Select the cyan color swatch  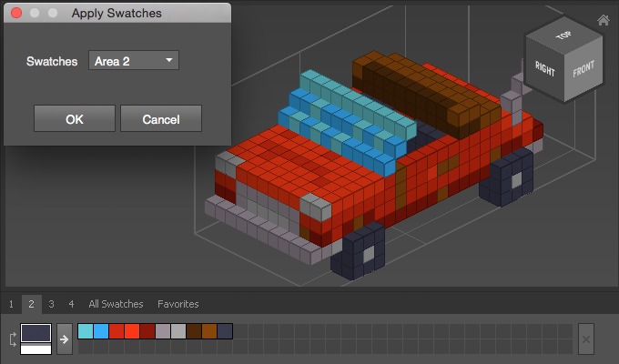pyautogui.click(x=86, y=331)
